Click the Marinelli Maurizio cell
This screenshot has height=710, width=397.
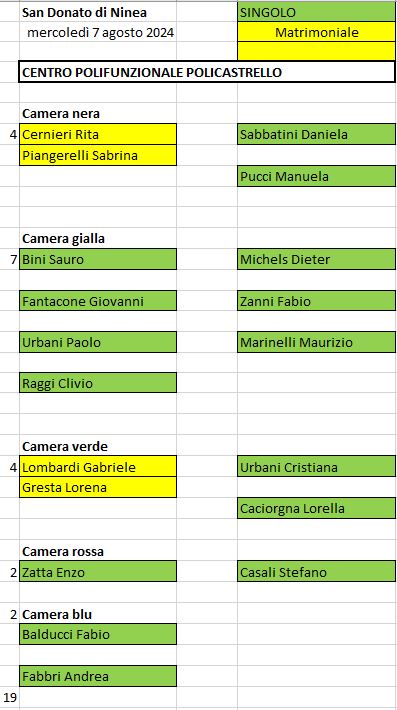tap(316, 342)
